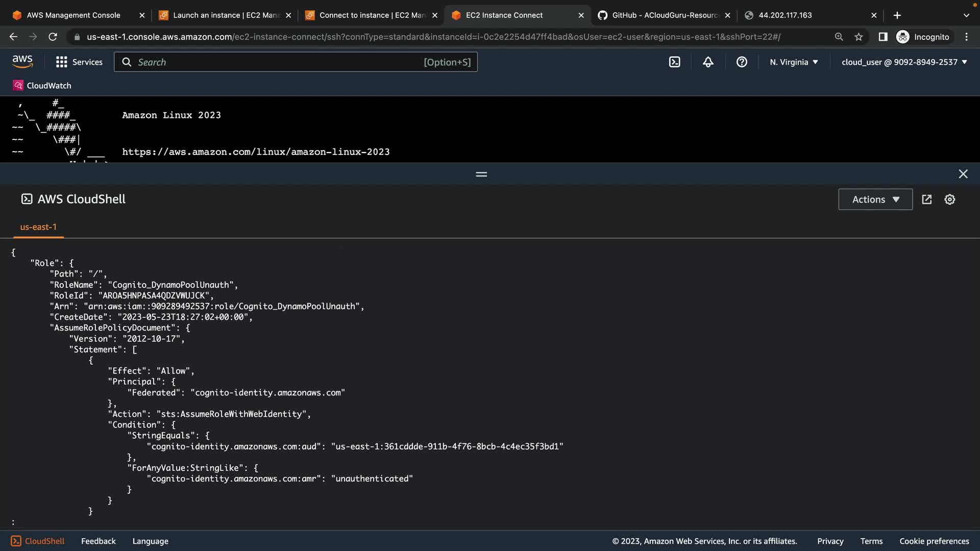The width and height of the screenshot is (980, 551).
Task: Open the AWS help question mark icon
Action: [x=742, y=62]
